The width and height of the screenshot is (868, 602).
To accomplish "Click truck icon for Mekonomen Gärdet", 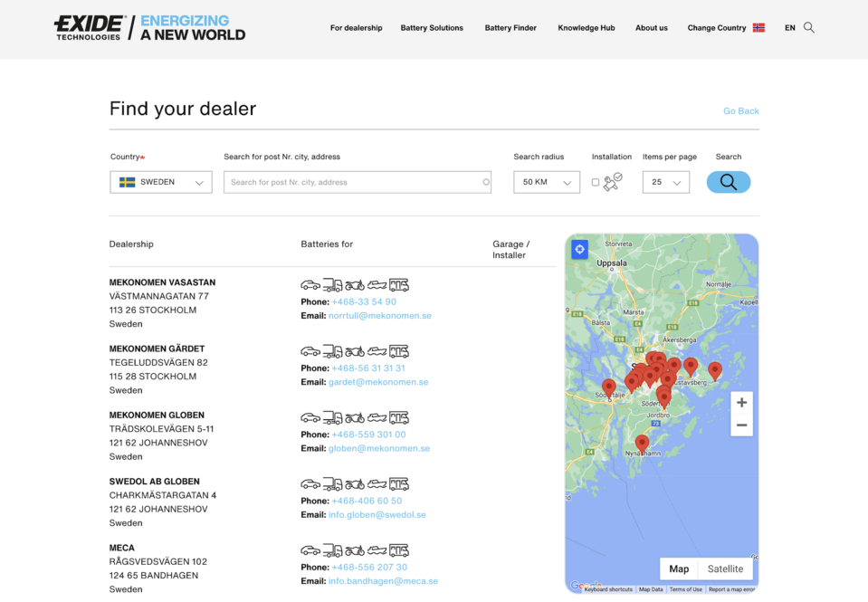I will 333,351.
